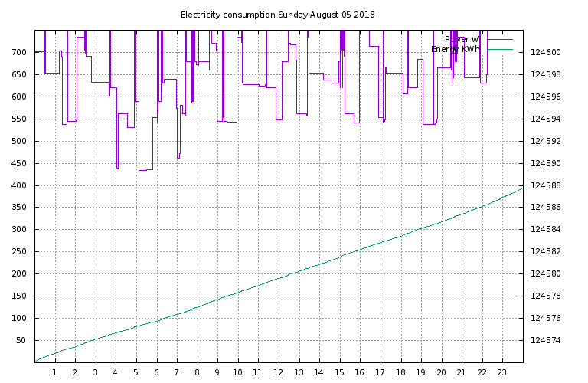The width and height of the screenshot is (588, 383).
Task: Click right axis value 124598
Action: (x=546, y=74)
